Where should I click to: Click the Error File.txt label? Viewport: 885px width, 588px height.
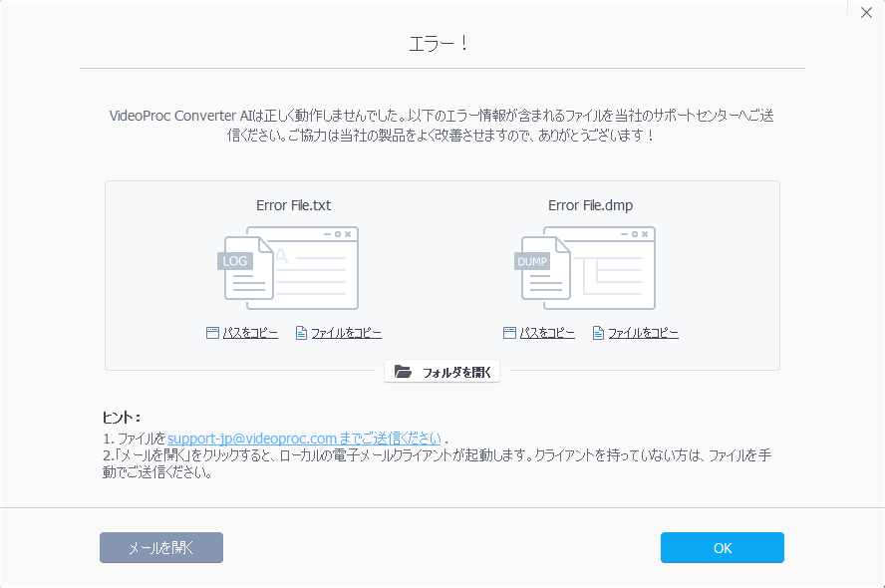coord(293,205)
